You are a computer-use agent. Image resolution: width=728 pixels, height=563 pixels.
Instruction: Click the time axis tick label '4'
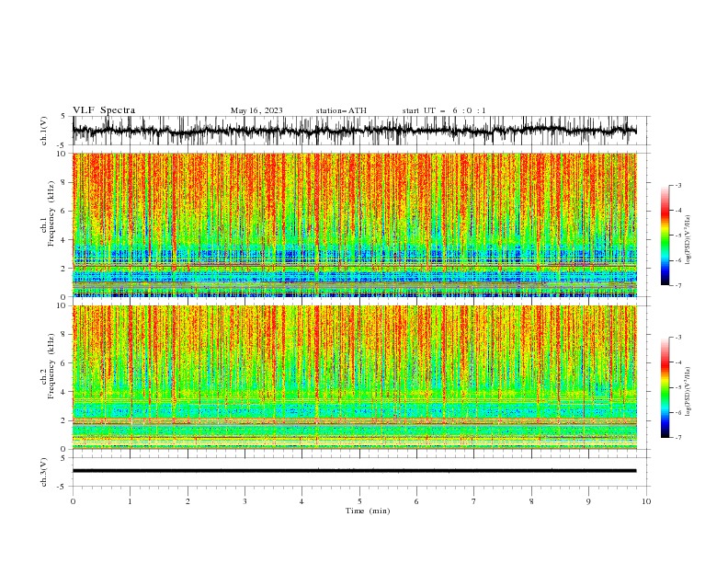(301, 501)
